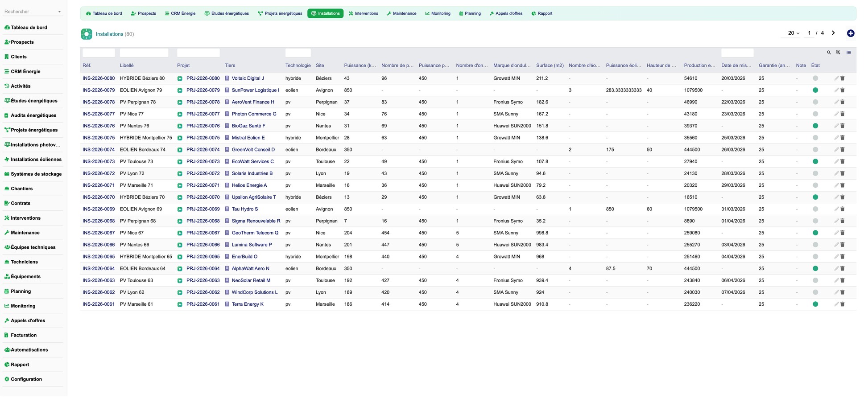Toggle the state dot of PV Nice 67
The image size is (868, 402).
coord(815,233)
